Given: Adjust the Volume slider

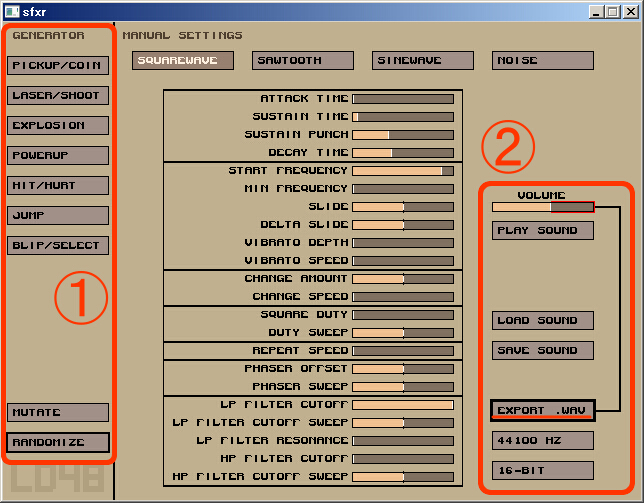Looking at the screenshot, I should 542,207.
